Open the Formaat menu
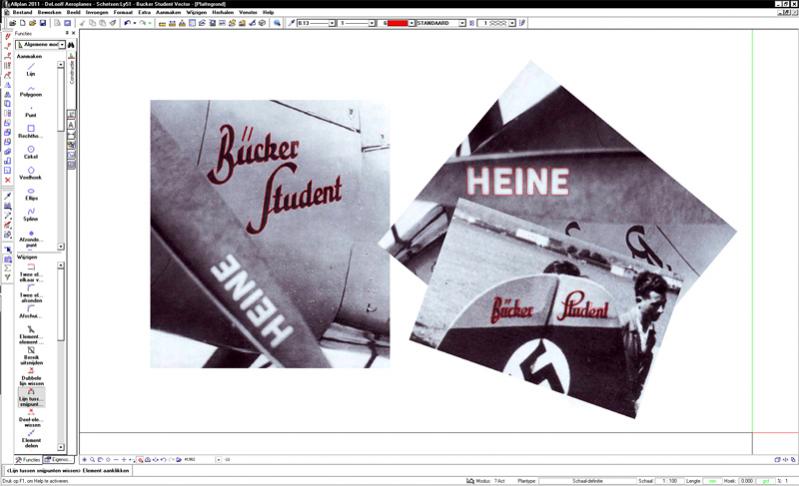This screenshot has width=799, height=486. [x=123, y=12]
